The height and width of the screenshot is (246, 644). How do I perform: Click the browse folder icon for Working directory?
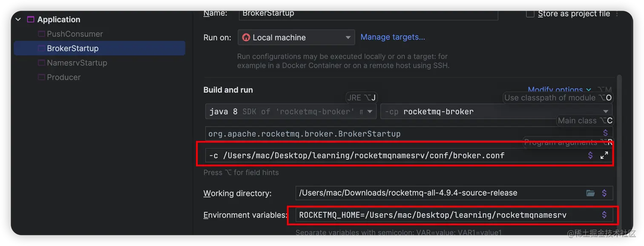590,193
